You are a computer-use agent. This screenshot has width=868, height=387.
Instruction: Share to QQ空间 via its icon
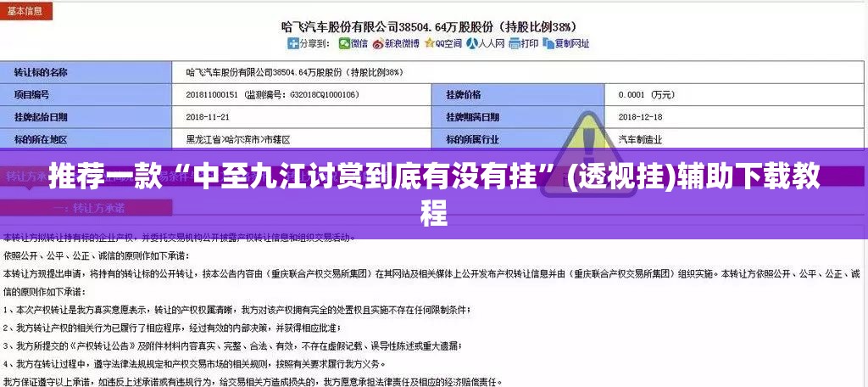click(429, 43)
